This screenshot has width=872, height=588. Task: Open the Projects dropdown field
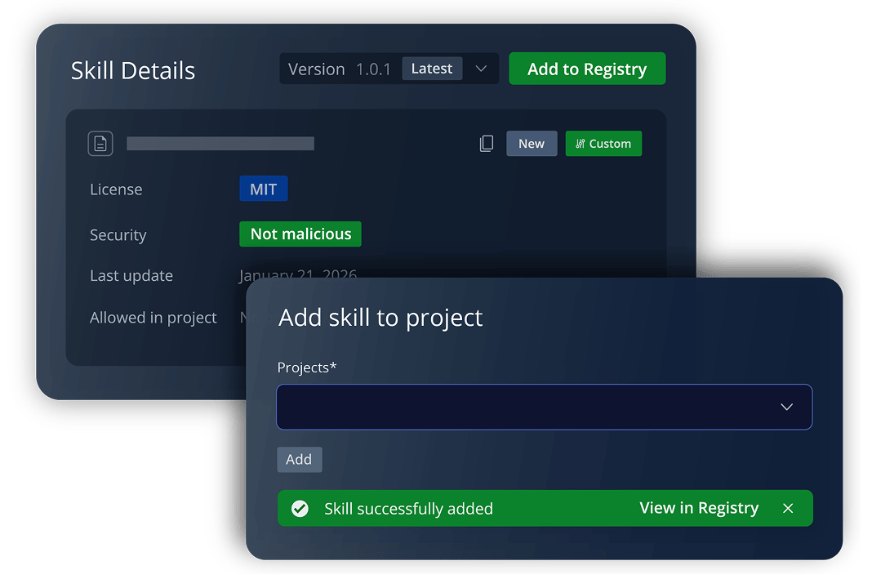544,407
